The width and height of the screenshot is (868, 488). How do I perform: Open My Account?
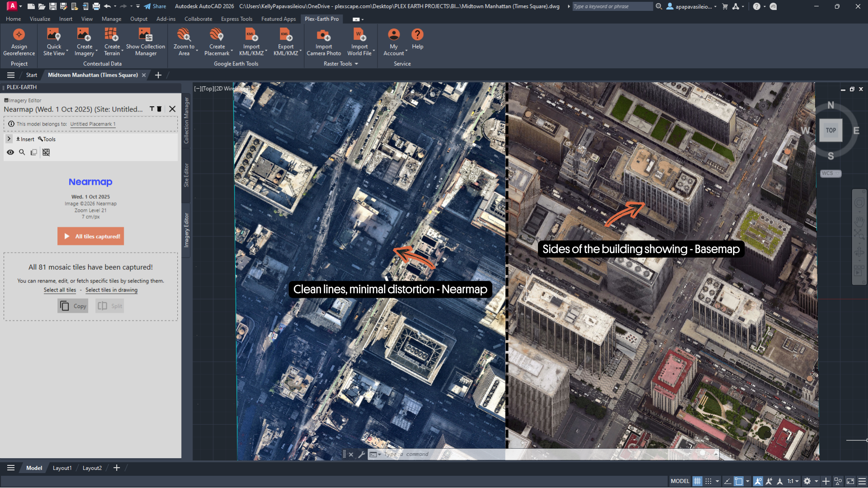point(394,42)
